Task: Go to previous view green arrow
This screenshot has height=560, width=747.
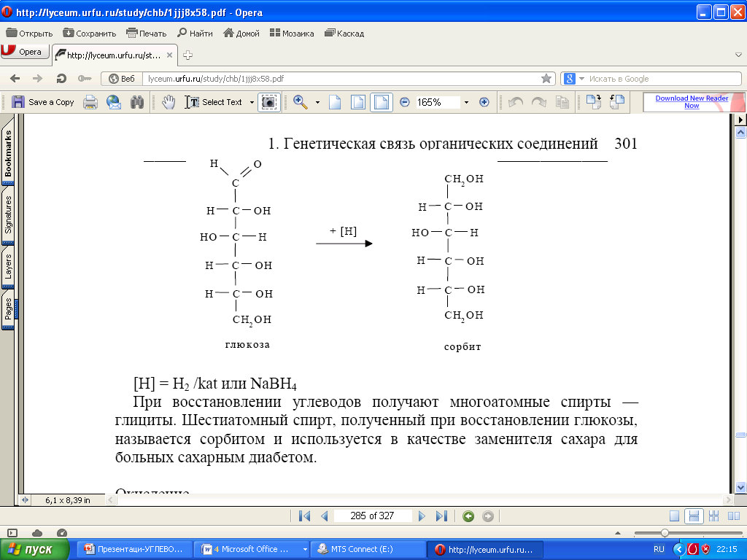Action: (x=468, y=516)
